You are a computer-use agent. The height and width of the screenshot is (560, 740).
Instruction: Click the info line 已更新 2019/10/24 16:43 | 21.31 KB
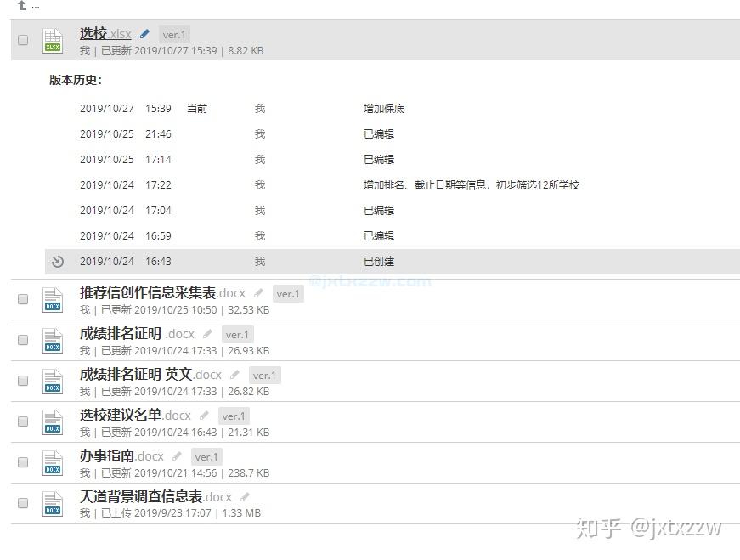185,432
